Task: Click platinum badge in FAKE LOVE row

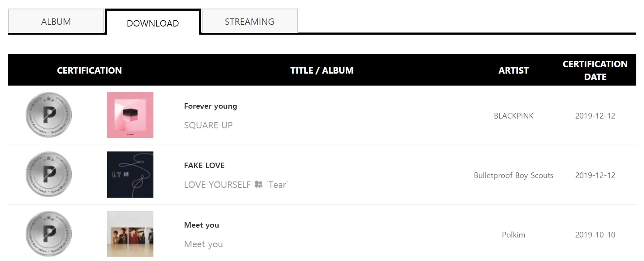Action: point(49,175)
